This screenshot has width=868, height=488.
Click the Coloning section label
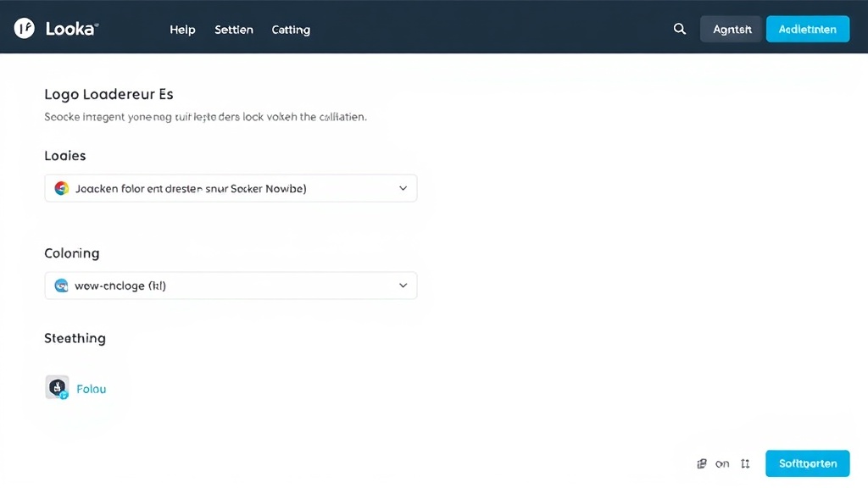pos(72,253)
